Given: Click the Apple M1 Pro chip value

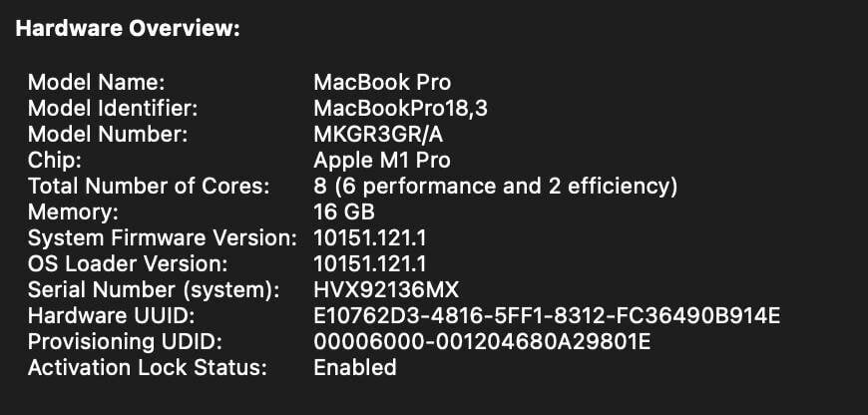Looking at the screenshot, I should (381, 161).
